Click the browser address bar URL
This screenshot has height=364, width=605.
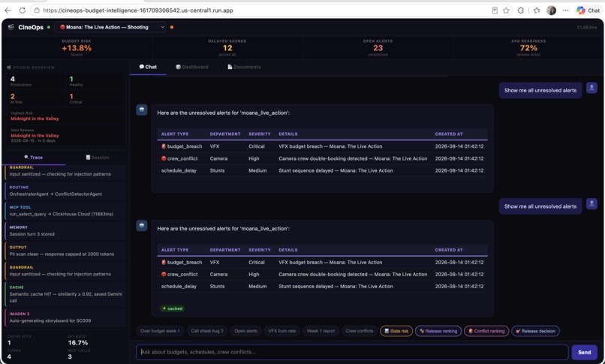(x=138, y=11)
